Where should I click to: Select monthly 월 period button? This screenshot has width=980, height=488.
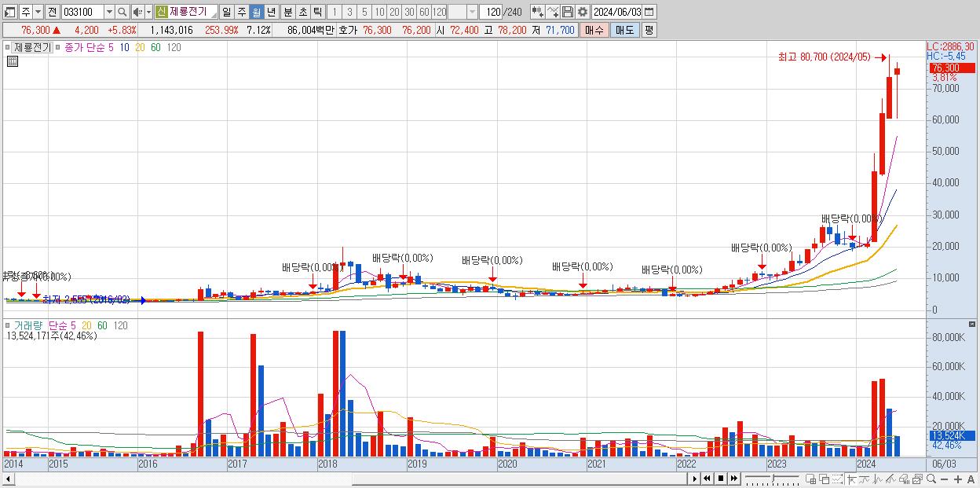pos(257,12)
